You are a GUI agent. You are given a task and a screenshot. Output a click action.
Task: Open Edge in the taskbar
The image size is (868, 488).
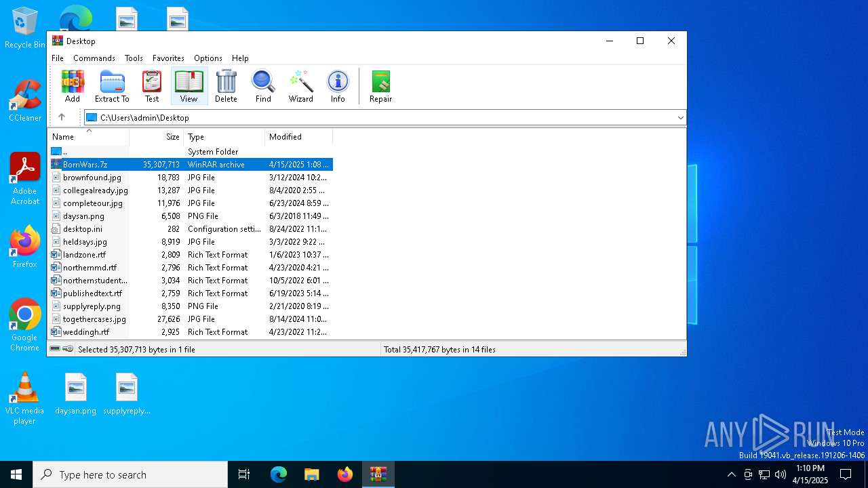pyautogui.click(x=279, y=474)
